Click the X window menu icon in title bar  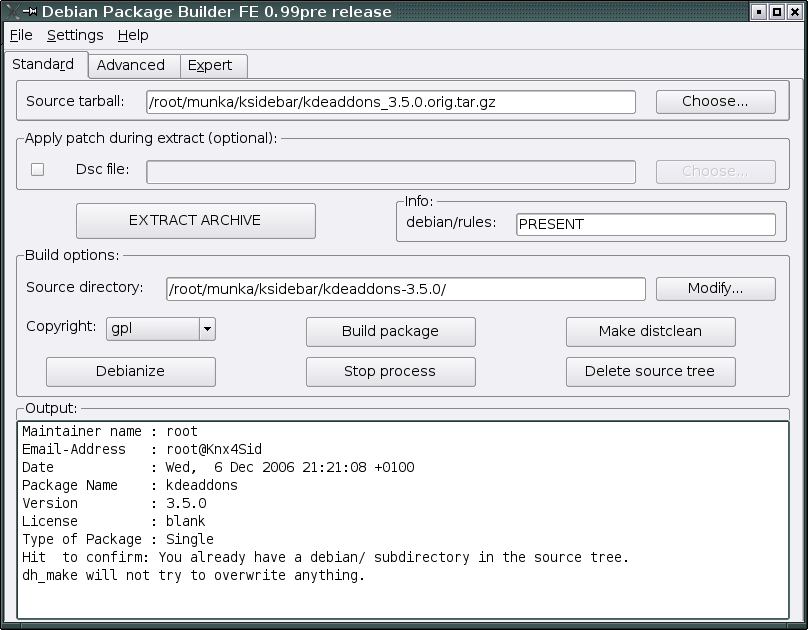[11, 11]
